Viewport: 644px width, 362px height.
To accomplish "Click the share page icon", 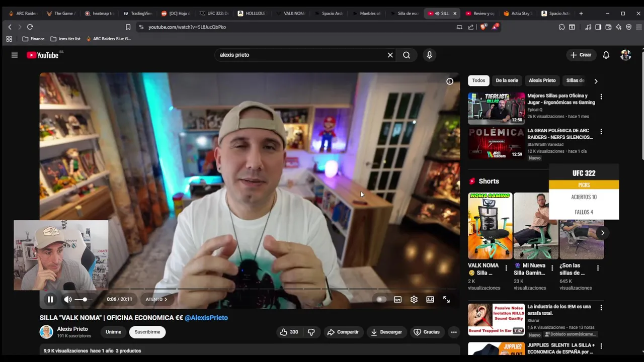I will point(470,27).
